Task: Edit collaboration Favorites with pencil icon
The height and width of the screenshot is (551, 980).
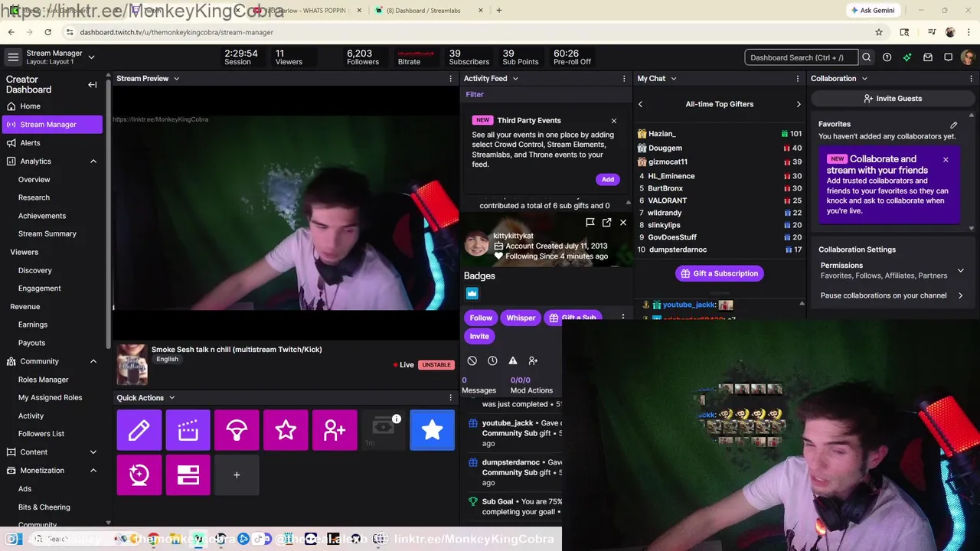Action: (954, 125)
